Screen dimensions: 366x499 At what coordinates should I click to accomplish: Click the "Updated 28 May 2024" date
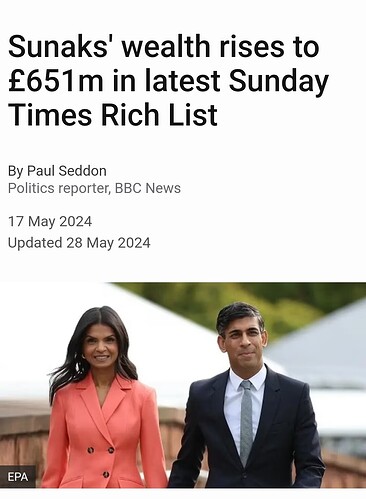pos(79,243)
